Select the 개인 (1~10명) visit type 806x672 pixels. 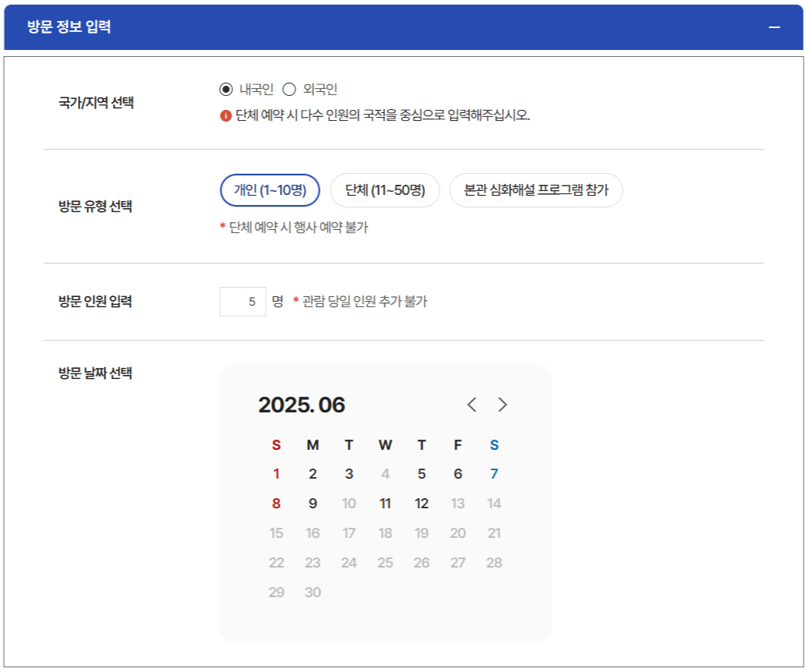coord(272,189)
